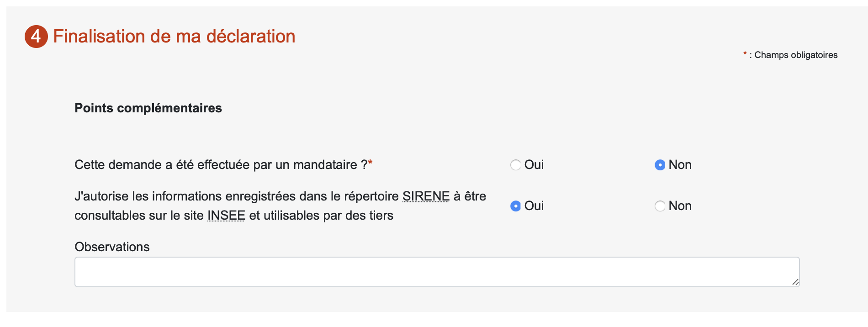
Task: Click the Oui label text for SIRENE consent
Action: coord(534,206)
